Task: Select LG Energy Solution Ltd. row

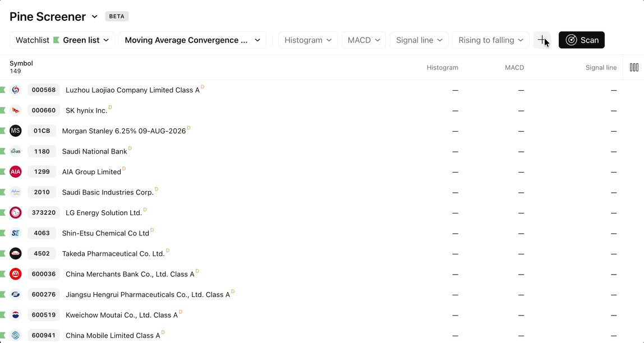Action: click(104, 212)
